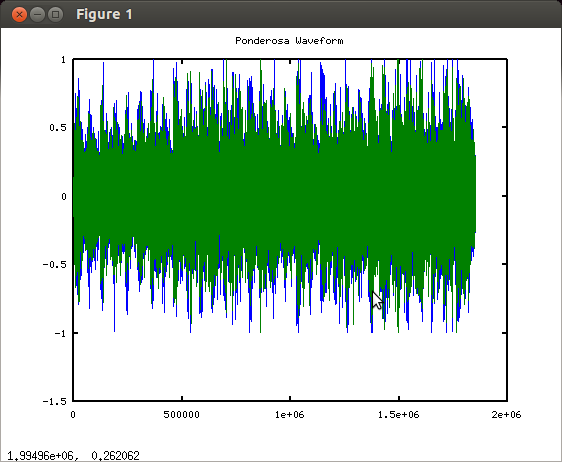Click the x-axis label 2e+06

[x=506, y=415]
